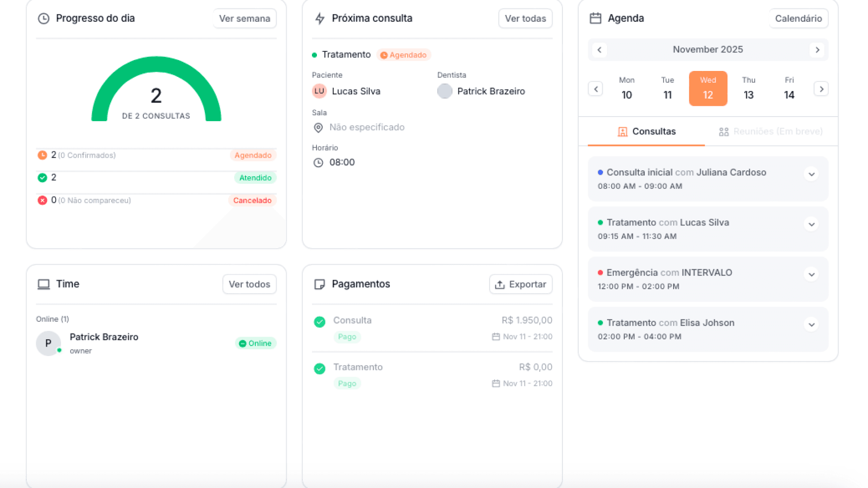Expand Emergência com INTERVALO appointment
This screenshot has height=488, width=868.
pyautogui.click(x=811, y=275)
